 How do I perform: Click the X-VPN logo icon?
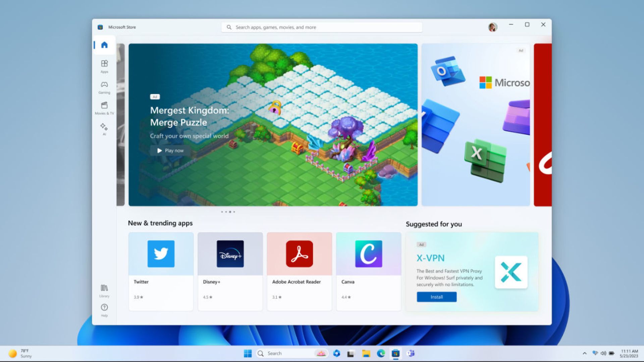pos(511,272)
